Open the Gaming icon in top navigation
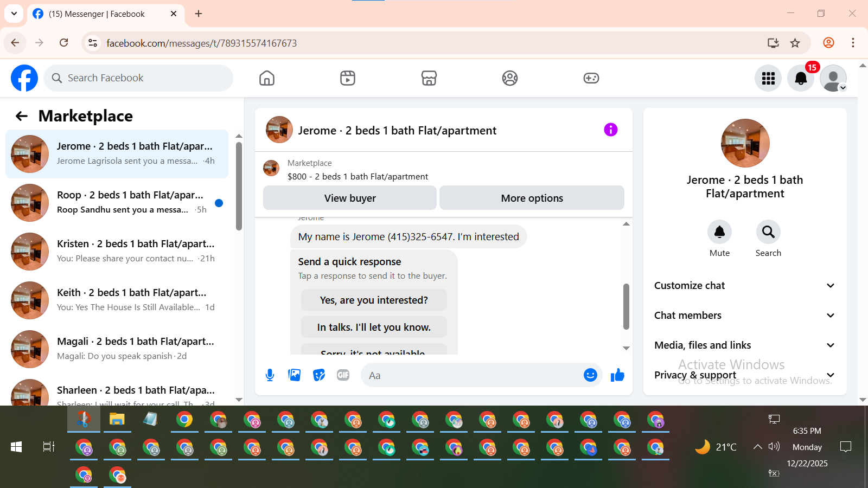The height and width of the screenshot is (488, 868). click(x=591, y=78)
